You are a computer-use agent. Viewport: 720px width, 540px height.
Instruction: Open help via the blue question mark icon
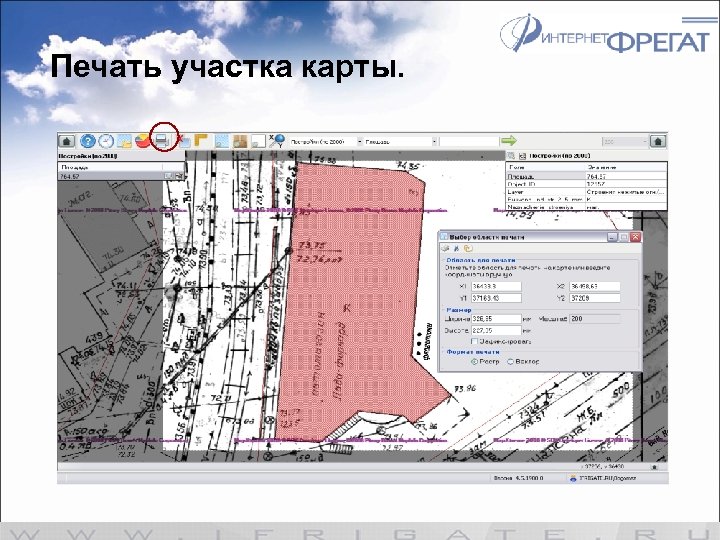(88, 141)
